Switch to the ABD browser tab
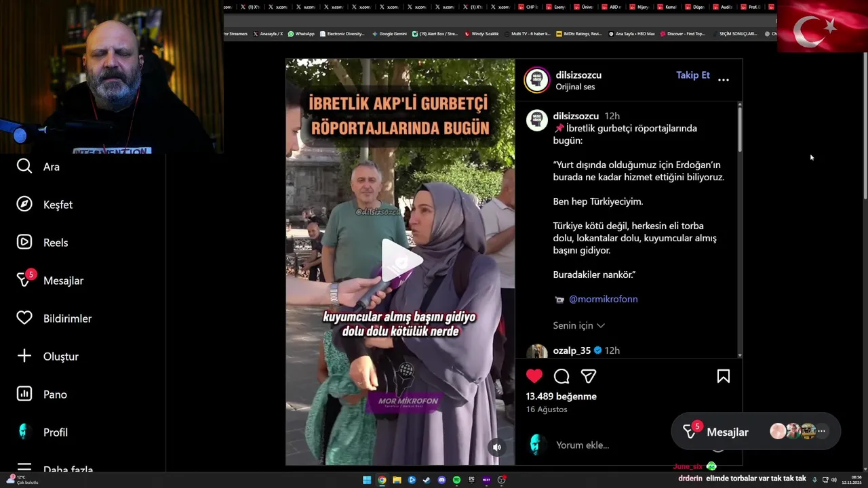 click(612, 7)
